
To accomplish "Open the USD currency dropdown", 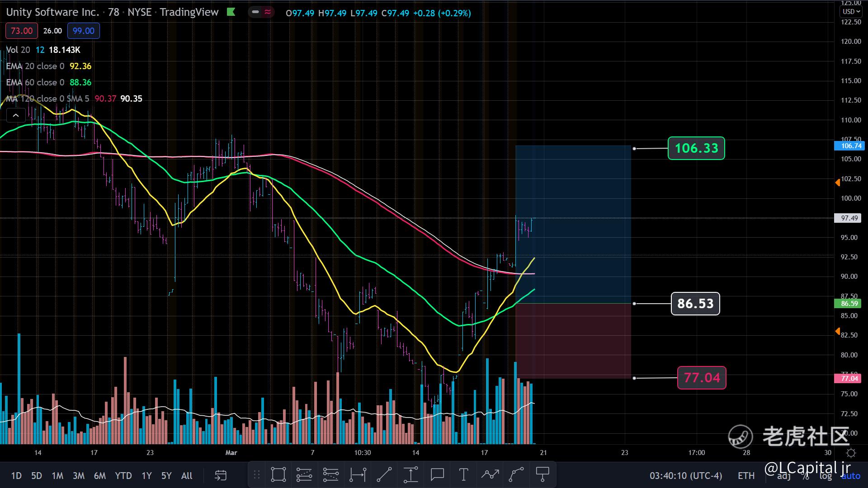I will click(x=851, y=12).
